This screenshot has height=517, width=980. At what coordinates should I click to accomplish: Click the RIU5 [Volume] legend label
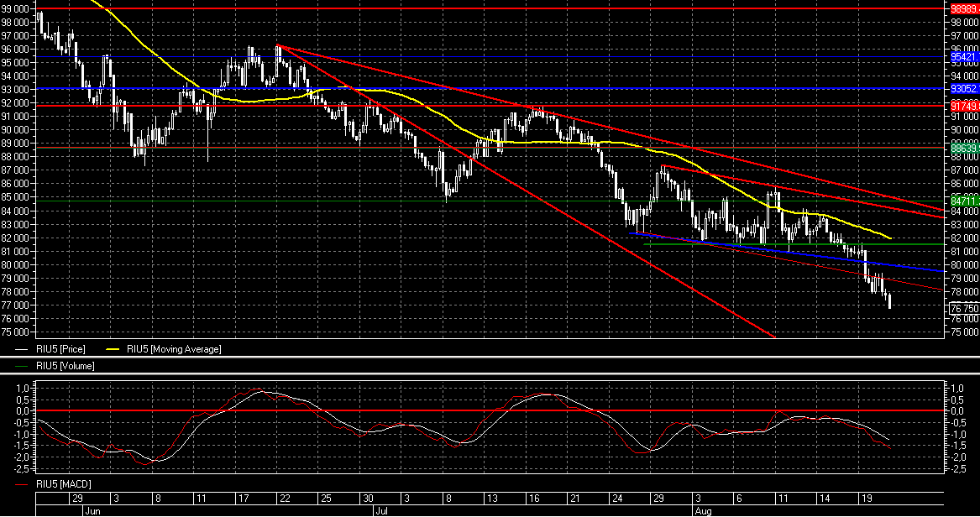coord(66,366)
